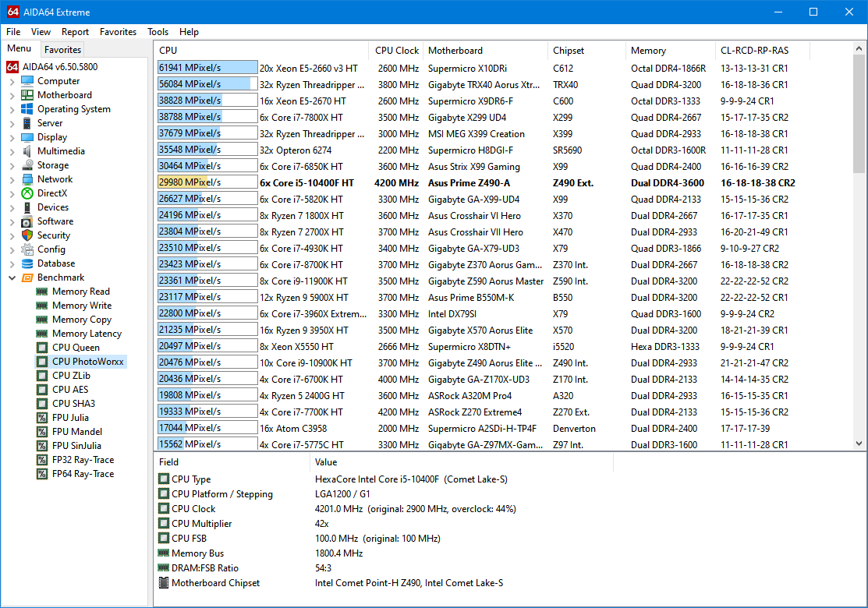The height and width of the screenshot is (608, 868).
Task: Click the FP64 Ray-Trace icon
Action: 41,474
